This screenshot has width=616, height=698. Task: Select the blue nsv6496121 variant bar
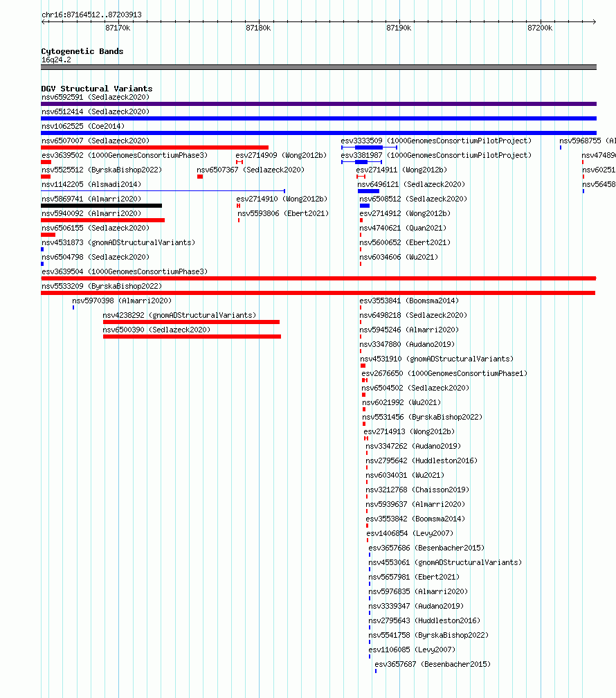(x=368, y=191)
